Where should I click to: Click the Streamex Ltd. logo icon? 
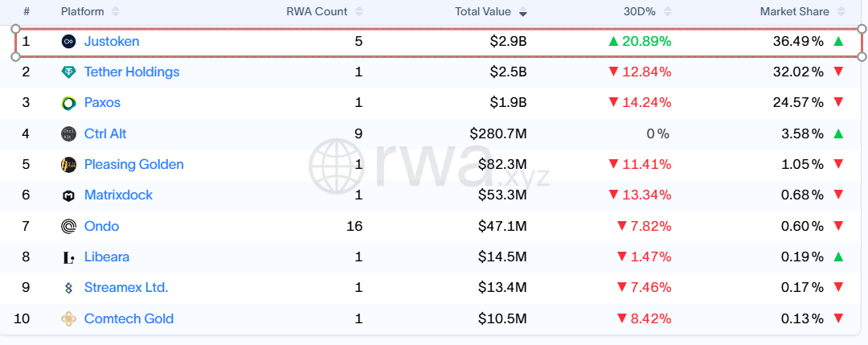(x=68, y=288)
